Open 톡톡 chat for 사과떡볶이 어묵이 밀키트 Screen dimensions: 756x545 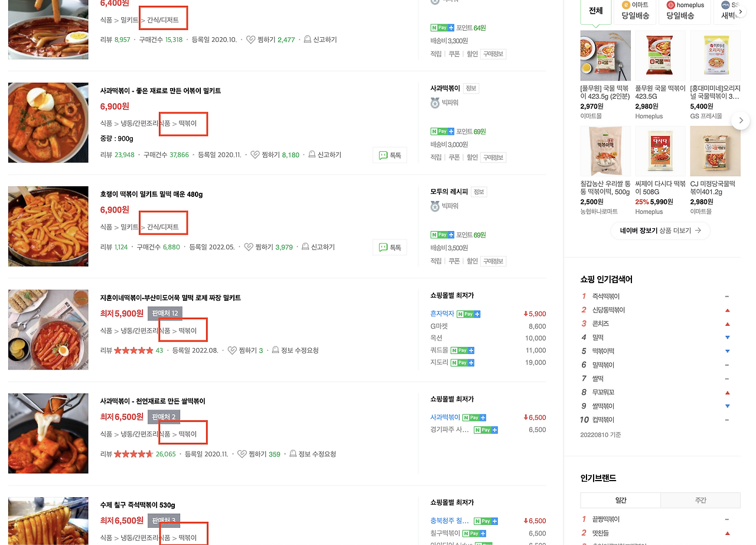(x=389, y=155)
